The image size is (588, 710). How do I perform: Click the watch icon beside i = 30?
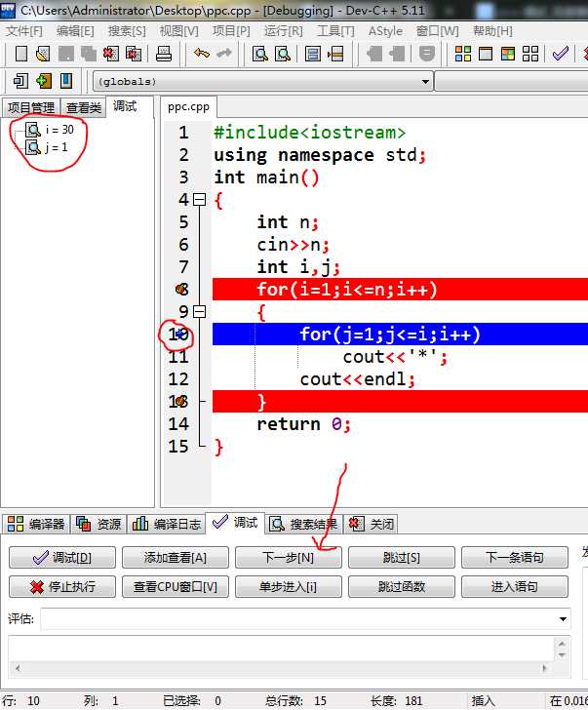coord(33,130)
